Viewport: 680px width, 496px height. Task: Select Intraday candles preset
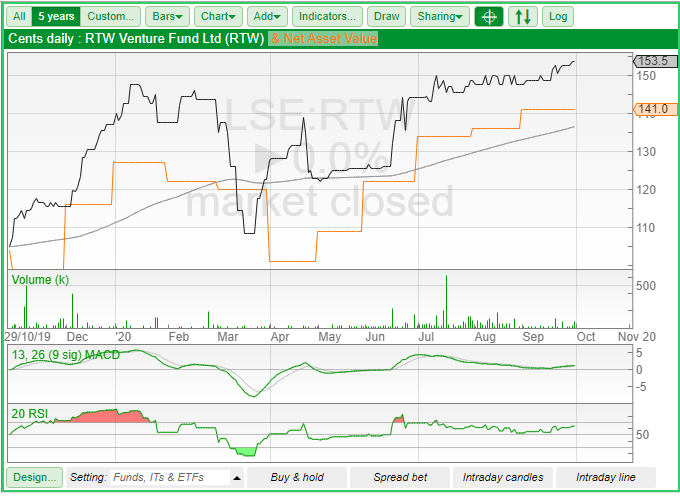(x=503, y=477)
